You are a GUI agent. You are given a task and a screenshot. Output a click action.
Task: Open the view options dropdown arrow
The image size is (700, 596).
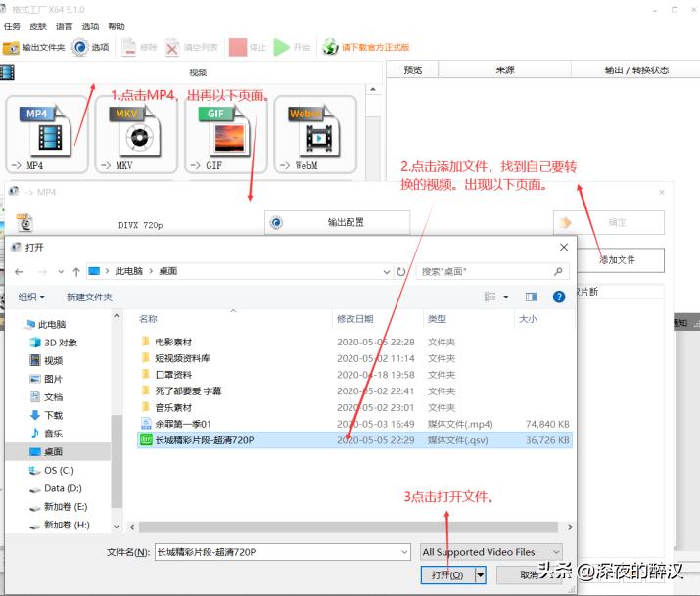point(506,298)
